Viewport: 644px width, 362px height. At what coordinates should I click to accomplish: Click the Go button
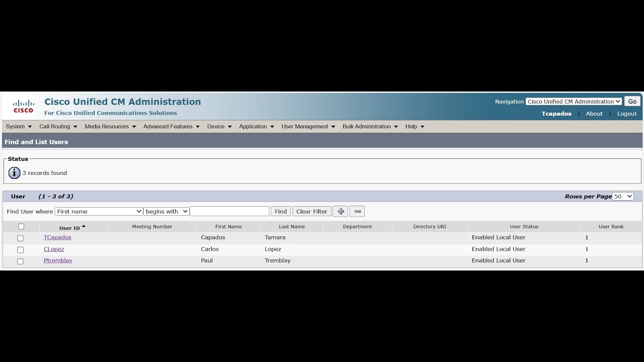click(632, 102)
